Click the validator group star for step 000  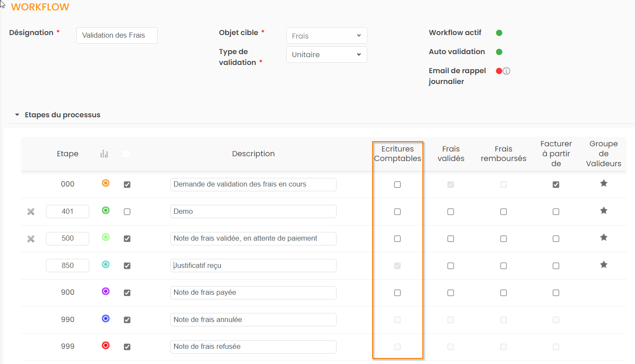pos(603,184)
